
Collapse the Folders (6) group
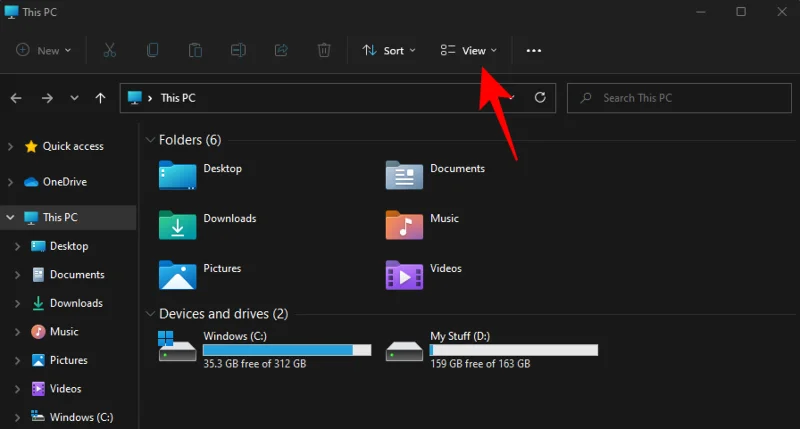(x=150, y=140)
